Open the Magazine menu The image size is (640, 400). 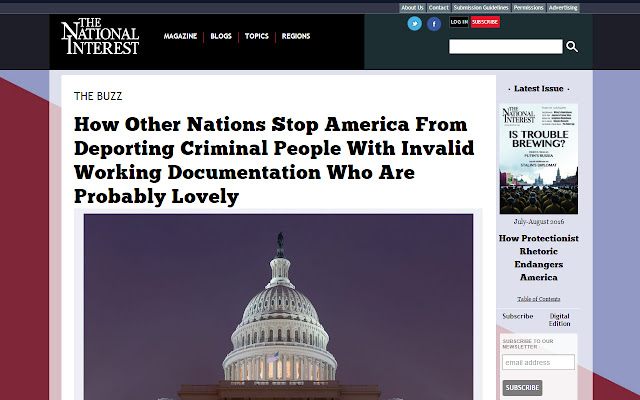point(180,36)
